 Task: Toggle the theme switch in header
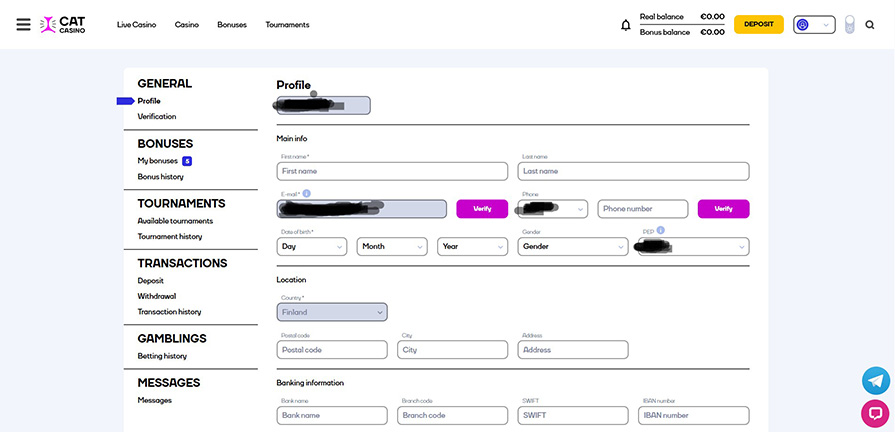pyautogui.click(x=849, y=24)
